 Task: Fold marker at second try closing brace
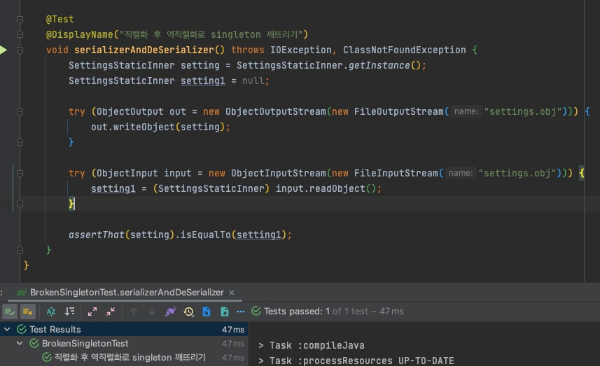20,204
